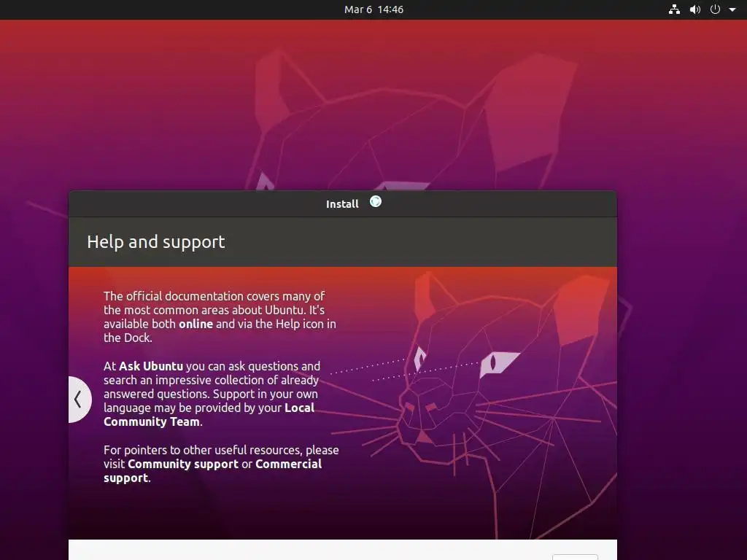Click text 'search an impressive collection of already'

pos(211,380)
